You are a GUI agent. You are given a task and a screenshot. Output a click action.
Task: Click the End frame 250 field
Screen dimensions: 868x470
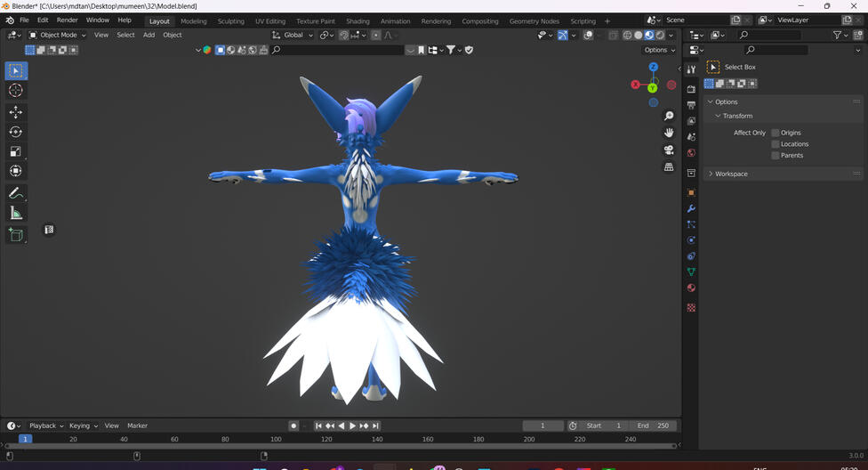653,425
